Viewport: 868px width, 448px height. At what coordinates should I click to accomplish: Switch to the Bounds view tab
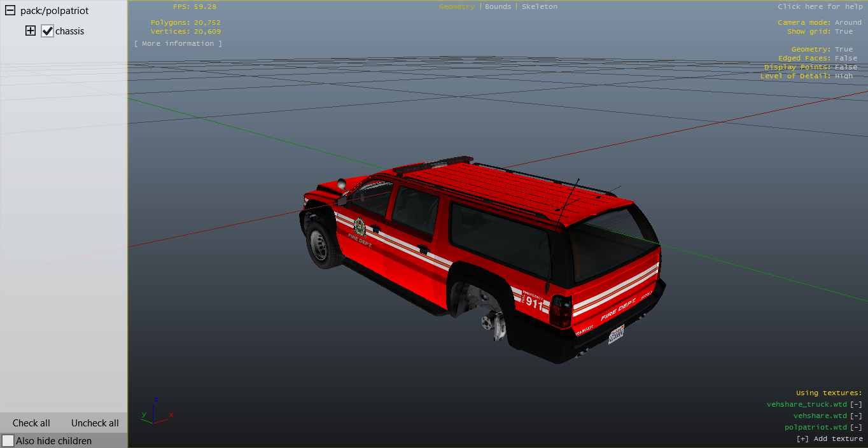pyautogui.click(x=498, y=6)
